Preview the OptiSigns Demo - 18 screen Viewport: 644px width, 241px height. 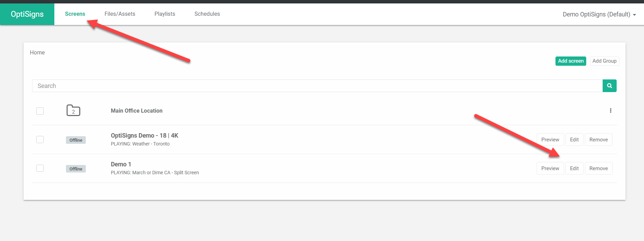pyautogui.click(x=550, y=140)
